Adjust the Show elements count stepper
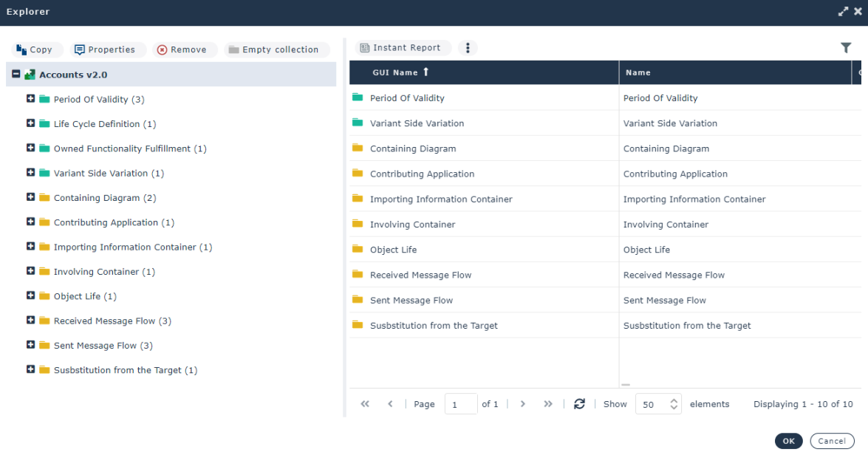This screenshot has height=455, width=868. pos(673,404)
